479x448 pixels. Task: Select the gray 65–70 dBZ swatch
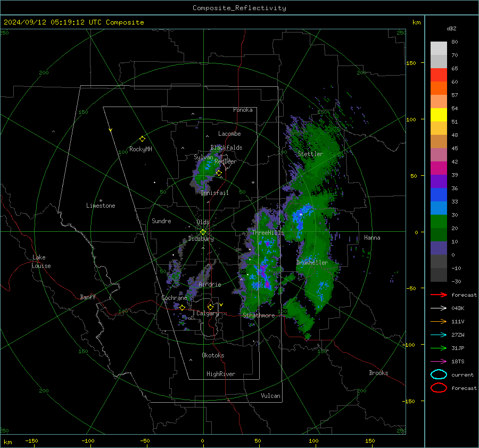[439, 62]
